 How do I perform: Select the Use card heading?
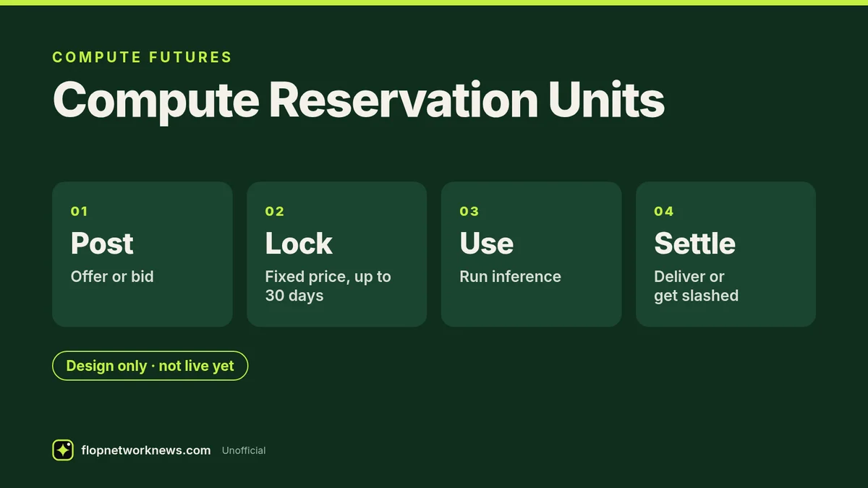[486, 244]
